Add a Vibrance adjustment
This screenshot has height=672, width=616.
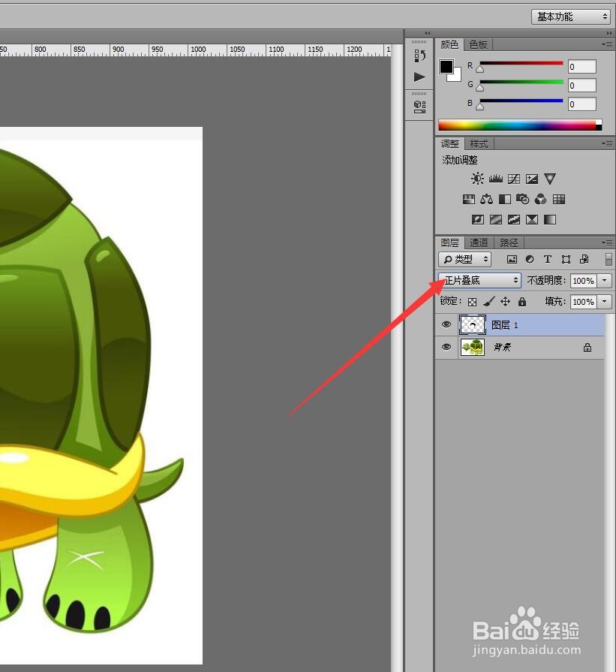point(550,179)
